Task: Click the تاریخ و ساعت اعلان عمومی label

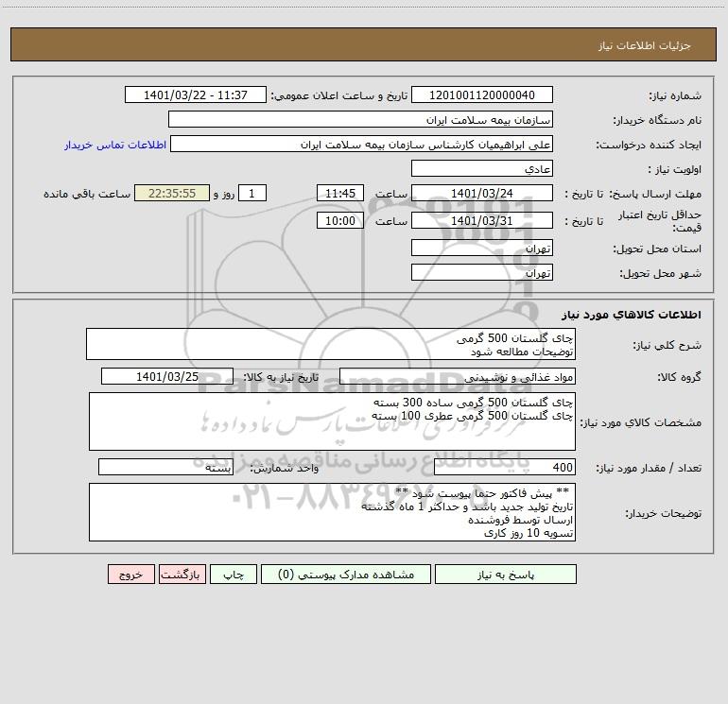Action: point(338,95)
